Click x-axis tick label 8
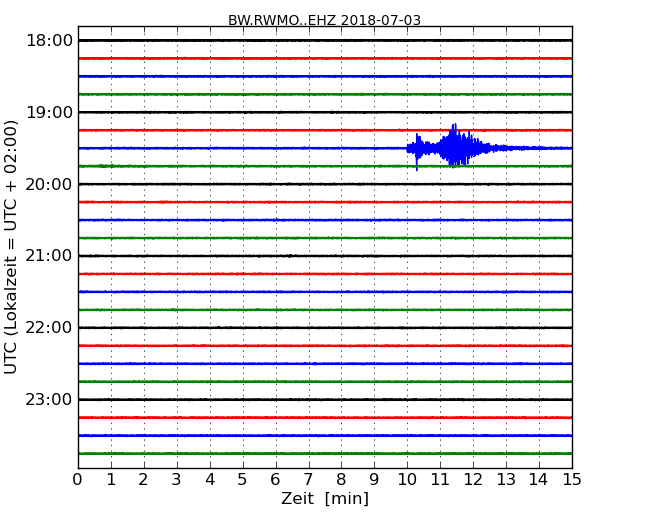650x520 pixels. coord(341,479)
